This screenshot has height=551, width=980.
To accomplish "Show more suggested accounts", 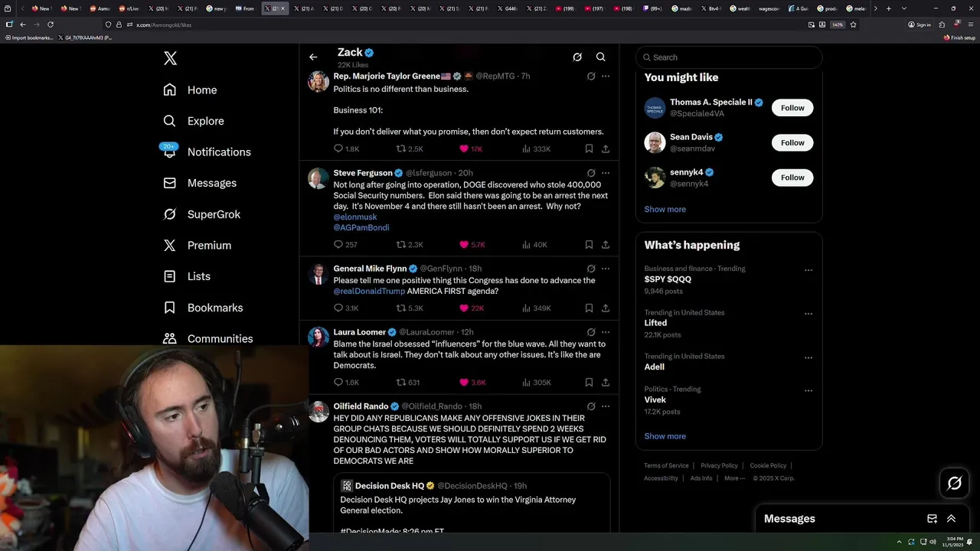I will tap(665, 209).
